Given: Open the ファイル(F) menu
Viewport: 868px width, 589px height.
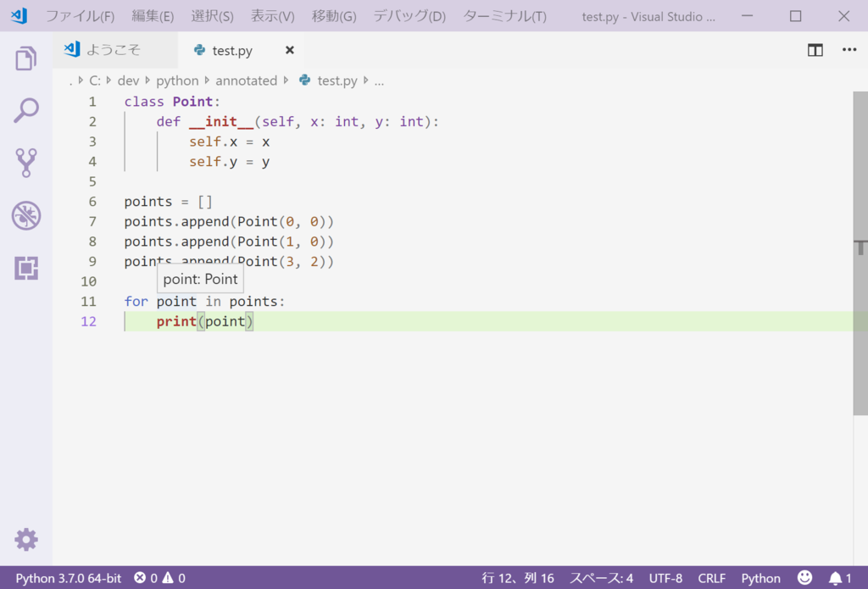Looking at the screenshot, I should pyautogui.click(x=80, y=17).
